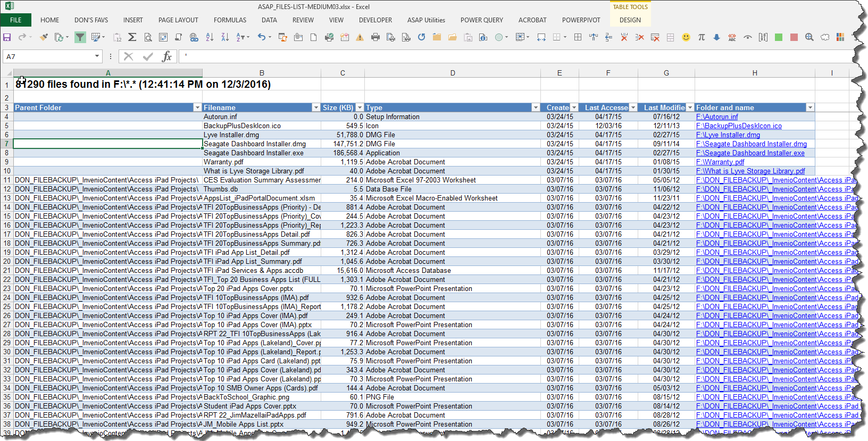Click the open folder icon
This screenshot has height=441, width=868.
(x=453, y=37)
